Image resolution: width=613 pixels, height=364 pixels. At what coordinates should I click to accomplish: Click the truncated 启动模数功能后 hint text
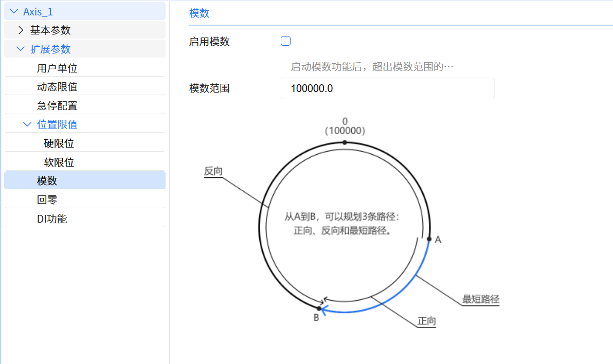pos(372,67)
